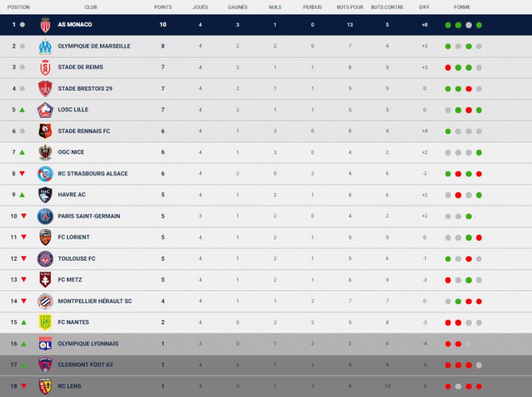The height and width of the screenshot is (397, 532).
Task: Click the Olympique de Marseille logo
Action: pyautogui.click(x=45, y=46)
